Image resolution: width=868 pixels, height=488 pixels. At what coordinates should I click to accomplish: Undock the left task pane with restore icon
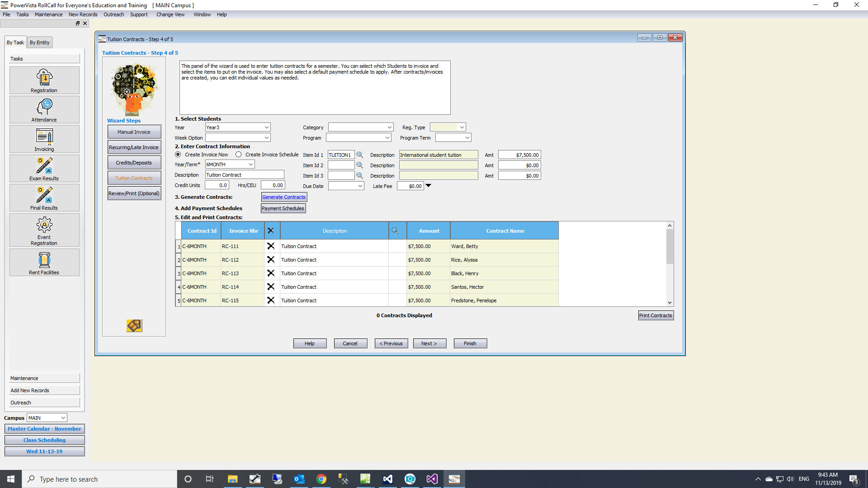[78, 23]
